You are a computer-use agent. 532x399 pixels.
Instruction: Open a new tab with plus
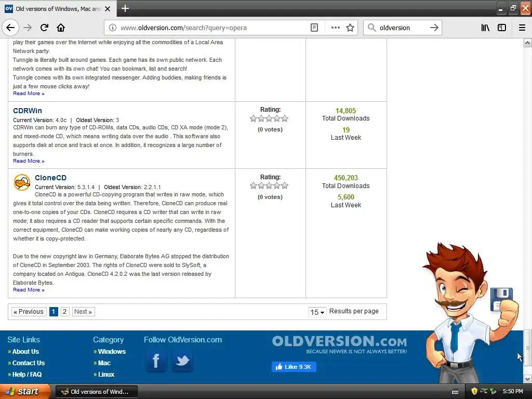point(125,8)
